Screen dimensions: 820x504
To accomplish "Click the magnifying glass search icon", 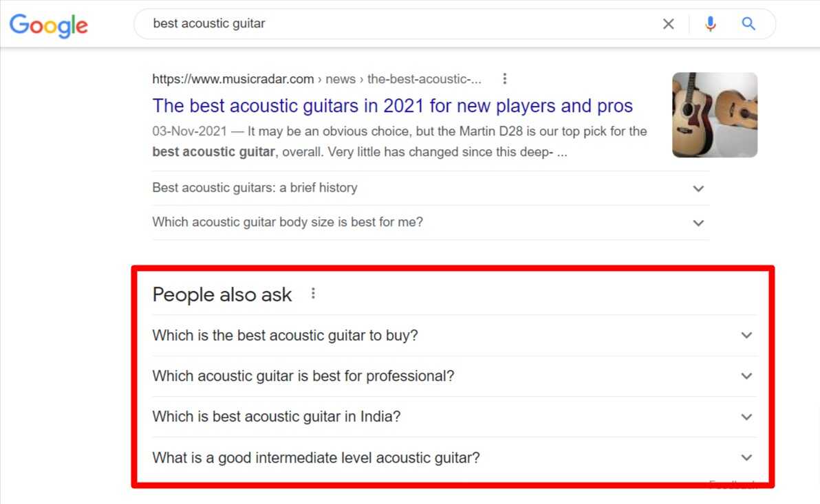I will click(x=748, y=24).
